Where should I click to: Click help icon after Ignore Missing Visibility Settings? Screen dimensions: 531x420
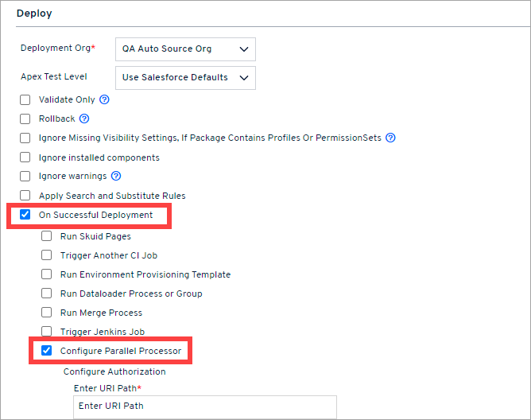point(390,138)
